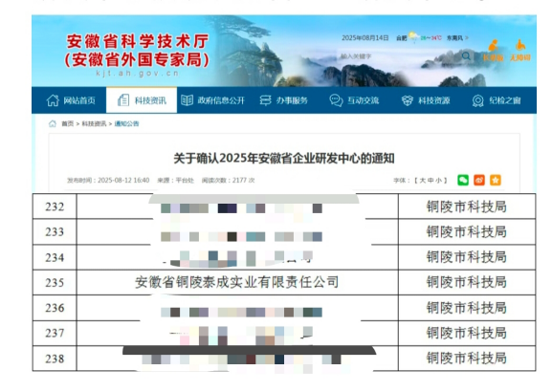The width and height of the screenshot is (552, 392).
Task: Click the orange star favorite icon
Action: (x=496, y=180)
